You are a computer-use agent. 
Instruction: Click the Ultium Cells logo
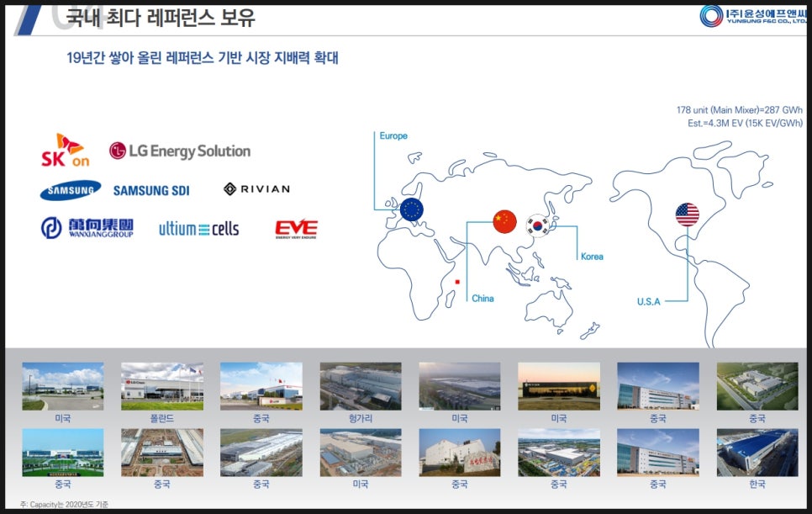pos(199,229)
